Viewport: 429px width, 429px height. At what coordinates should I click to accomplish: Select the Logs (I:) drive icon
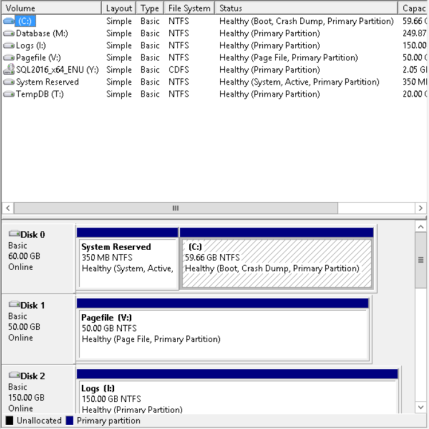point(9,46)
